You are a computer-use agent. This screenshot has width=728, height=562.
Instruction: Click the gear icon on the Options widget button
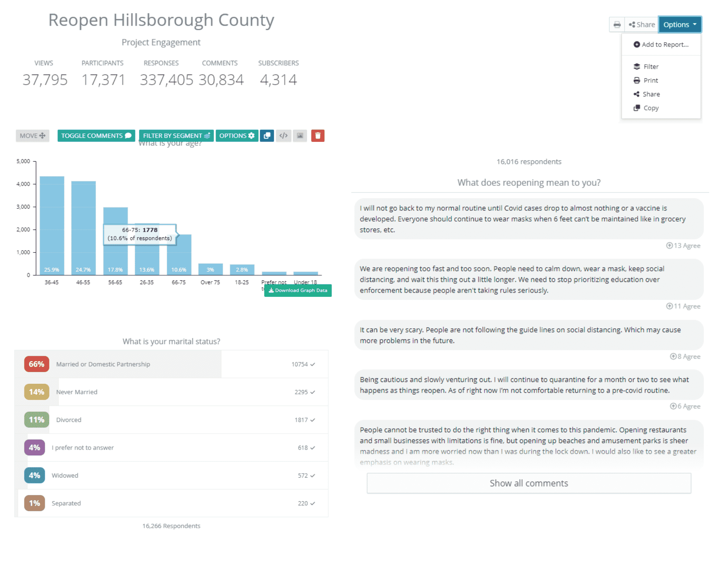(x=250, y=135)
